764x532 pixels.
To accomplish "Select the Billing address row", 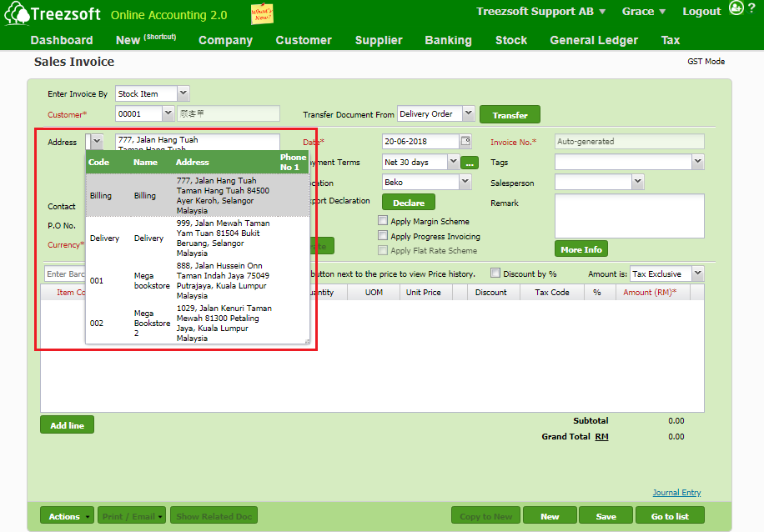I will [198, 195].
